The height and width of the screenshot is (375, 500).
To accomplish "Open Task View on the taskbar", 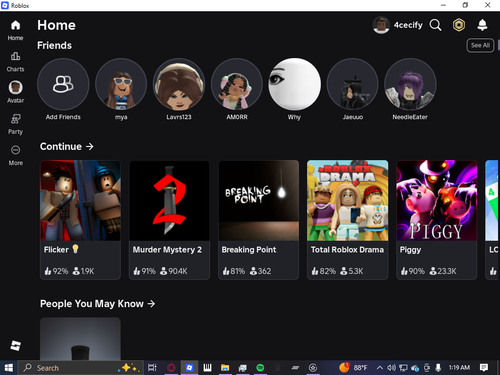I will click(x=152, y=368).
